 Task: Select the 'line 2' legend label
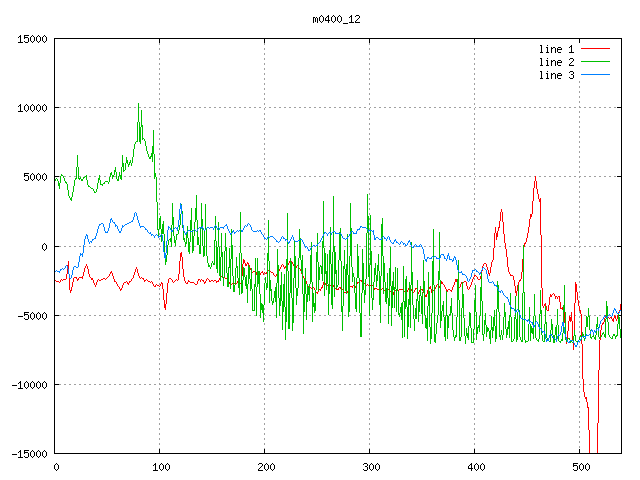556,62
